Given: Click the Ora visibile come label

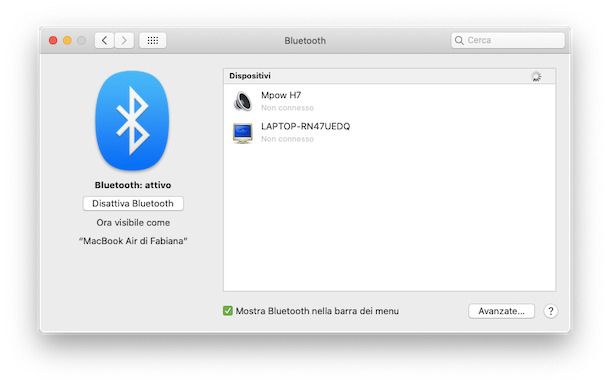Looking at the screenshot, I should click(133, 223).
